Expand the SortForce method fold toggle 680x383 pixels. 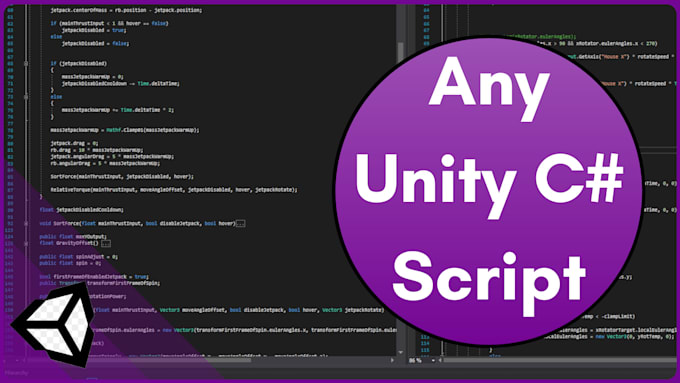pyautogui.click(x=26, y=223)
